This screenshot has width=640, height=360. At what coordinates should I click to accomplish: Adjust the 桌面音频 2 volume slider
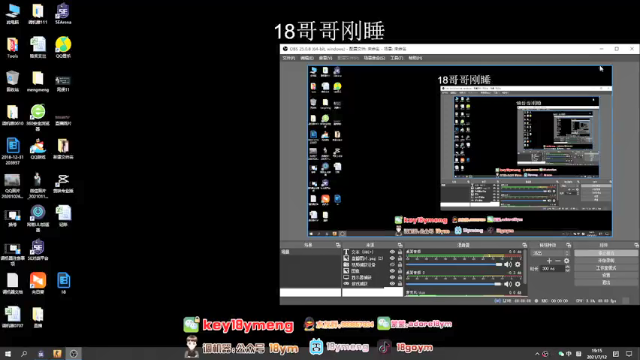tap(454, 284)
